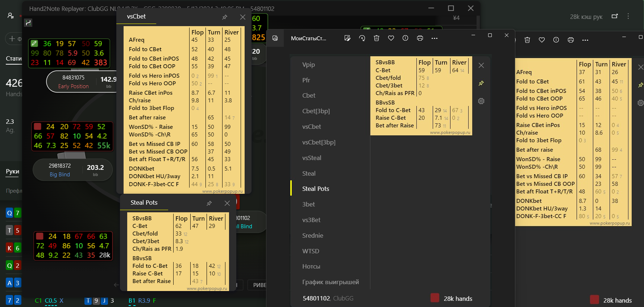This screenshot has width=644, height=307.
Task: Select the T5 hand in the hand list
Action: [x=13, y=230]
